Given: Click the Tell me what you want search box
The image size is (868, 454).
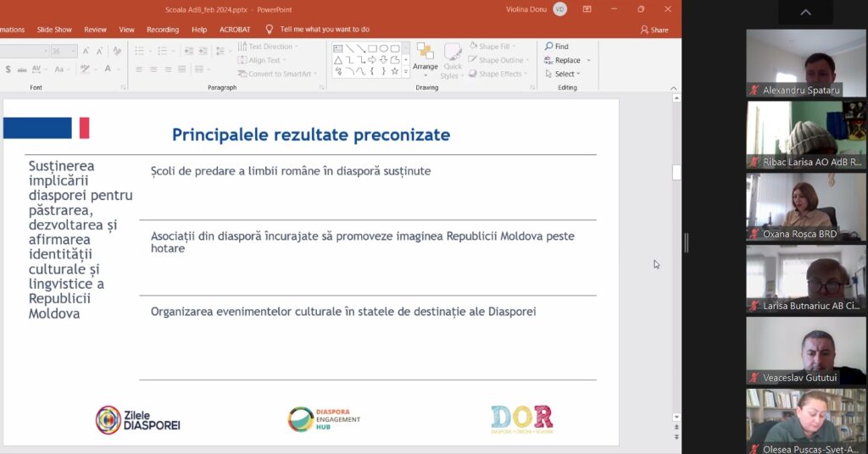Looking at the screenshot, I should coord(324,30).
